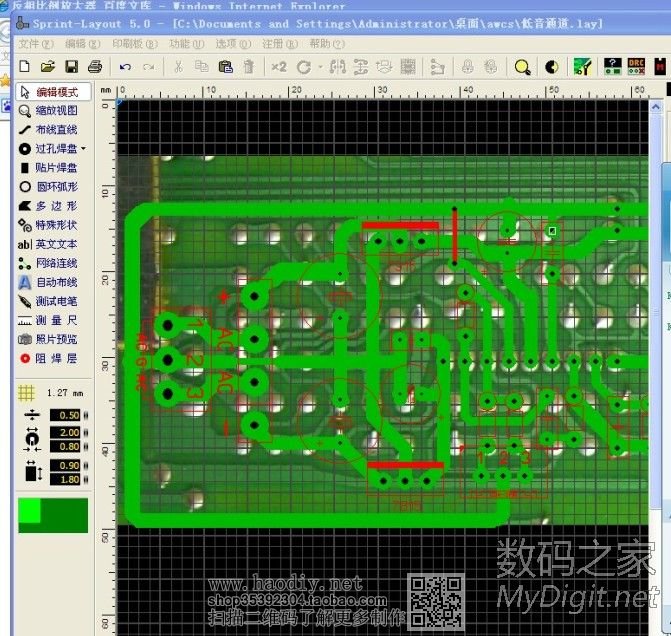Click the Print icon in toolbar

pyautogui.click(x=95, y=67)
